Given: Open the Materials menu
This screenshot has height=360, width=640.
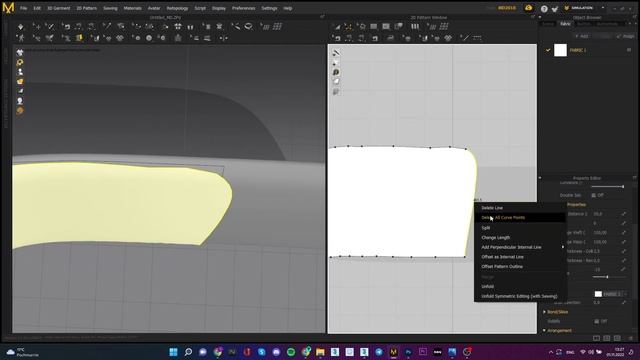Looking at the screenshot, I should click(132, 8).
